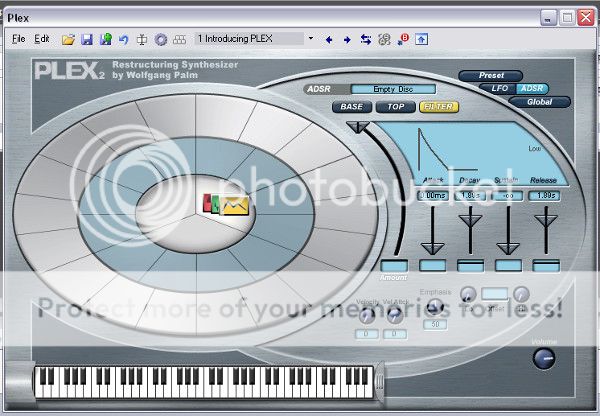Click the Decay value field
600x416 pixels.
470,196
